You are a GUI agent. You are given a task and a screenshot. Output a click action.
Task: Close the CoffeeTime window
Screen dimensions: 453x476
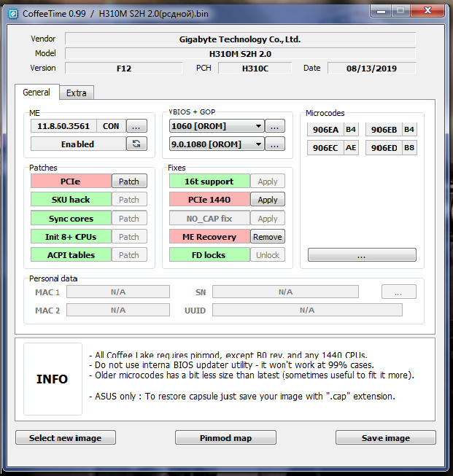pyautogui.click(x=427, y=11)
